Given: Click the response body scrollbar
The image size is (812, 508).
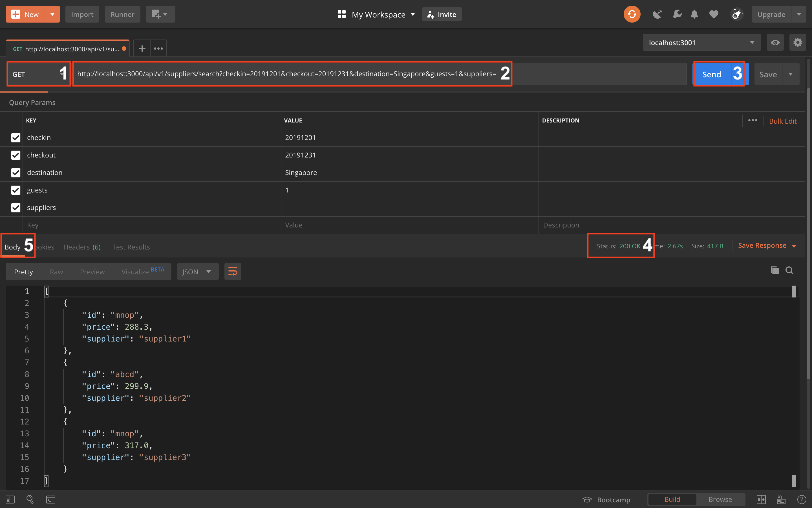Looking at the screenshot, I should coord(794,386).
